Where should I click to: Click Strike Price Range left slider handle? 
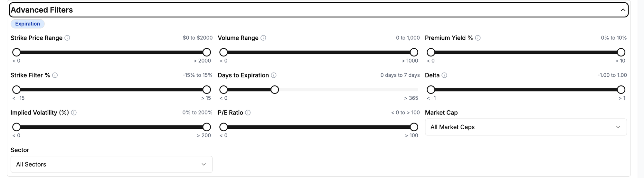(16, 52)
